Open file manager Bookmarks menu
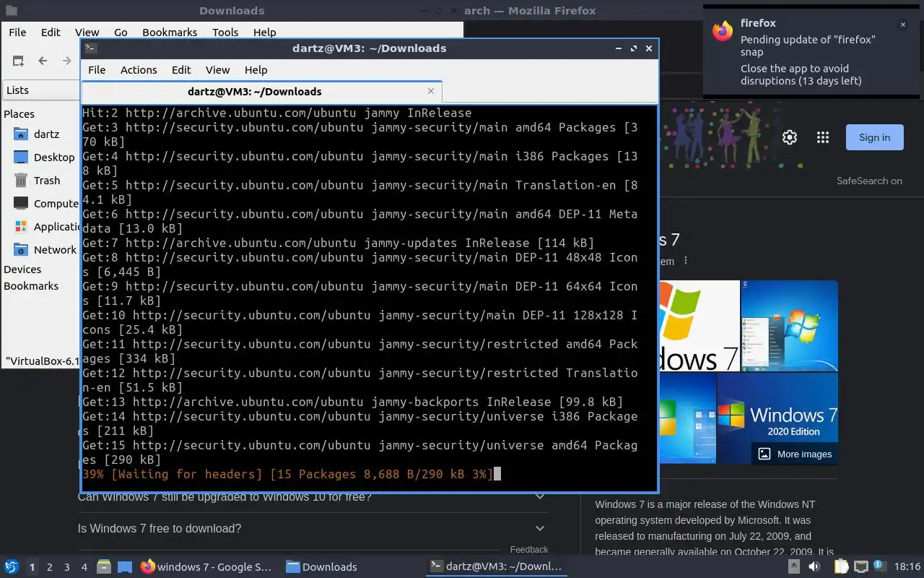Image resolution: width=924 pixels, height=578 pixels. coord(170,33)
